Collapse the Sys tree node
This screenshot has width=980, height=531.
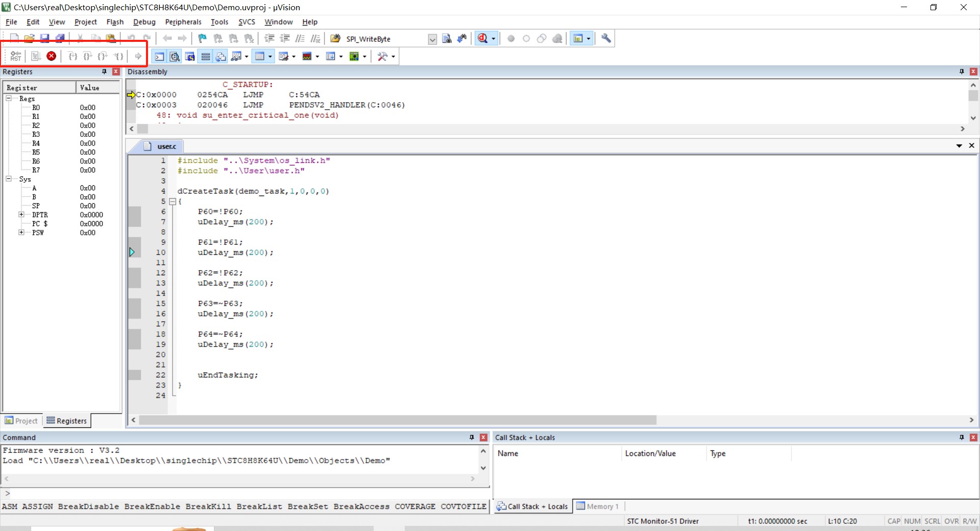point(9,179)
